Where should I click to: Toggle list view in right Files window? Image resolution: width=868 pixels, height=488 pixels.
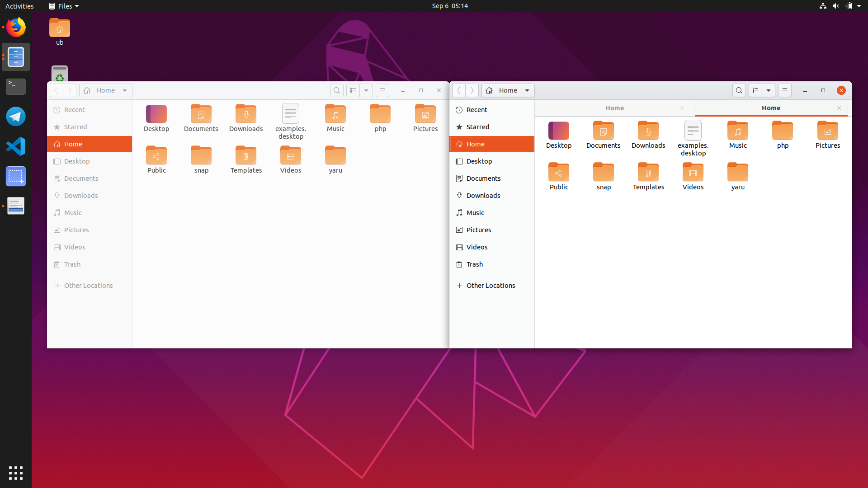[755, 90]
